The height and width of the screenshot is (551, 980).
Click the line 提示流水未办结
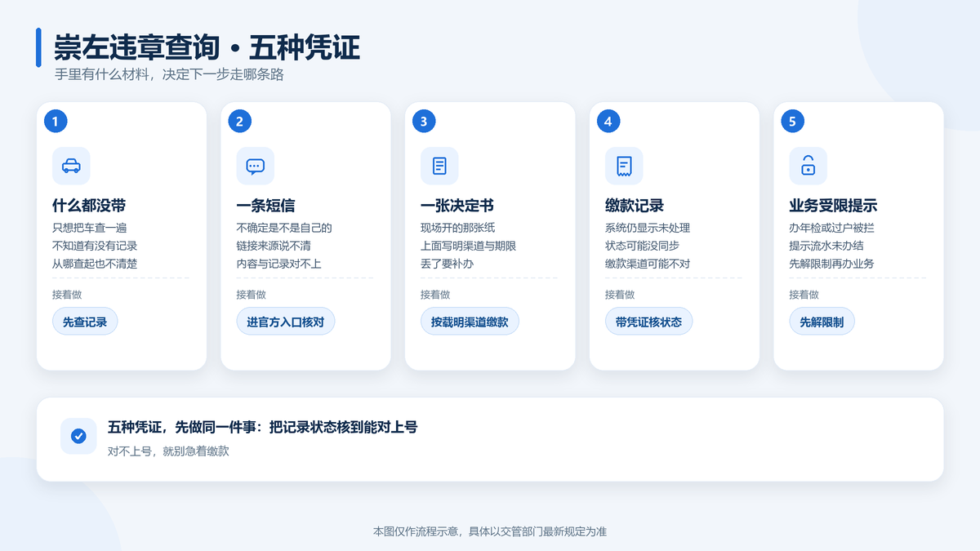pos(826,246)
